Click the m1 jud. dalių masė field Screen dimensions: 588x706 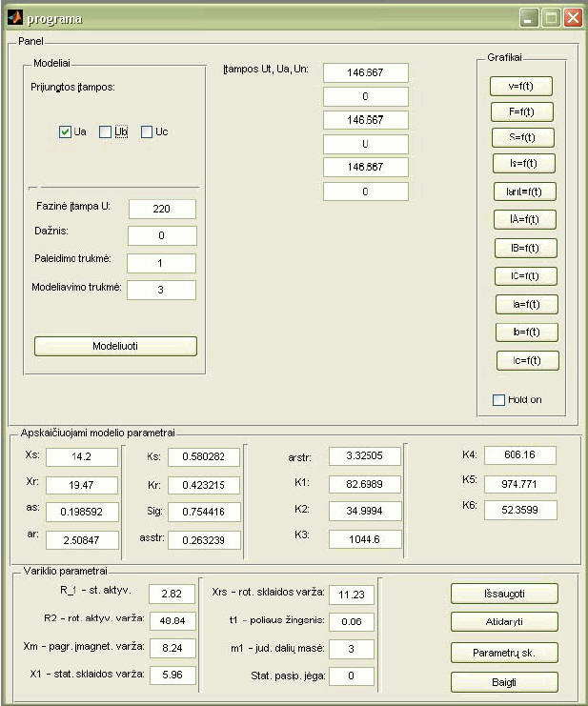point(352,649)
